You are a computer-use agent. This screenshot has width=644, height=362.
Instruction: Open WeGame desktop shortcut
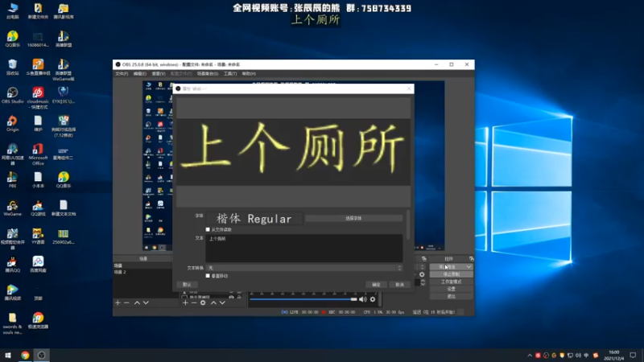coord(12,208)
